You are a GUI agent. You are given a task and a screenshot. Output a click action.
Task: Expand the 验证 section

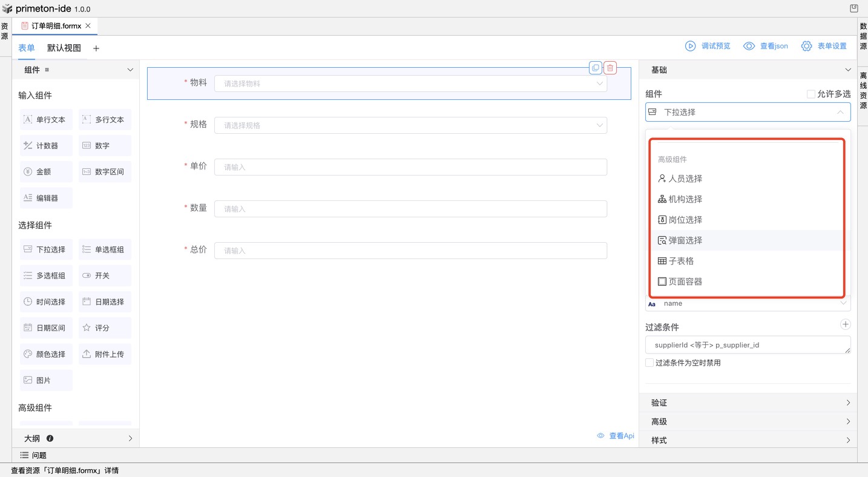pyautogui.click(x=748, y=403)
